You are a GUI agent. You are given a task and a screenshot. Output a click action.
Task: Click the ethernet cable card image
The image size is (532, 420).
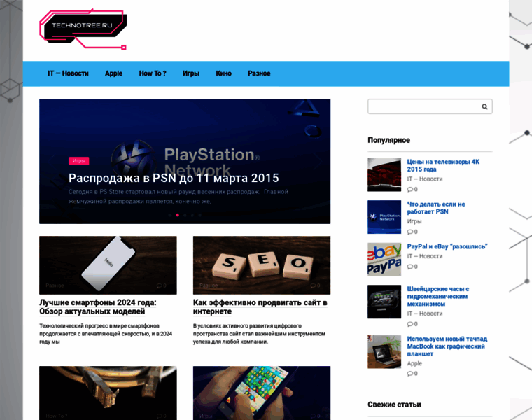108,393
